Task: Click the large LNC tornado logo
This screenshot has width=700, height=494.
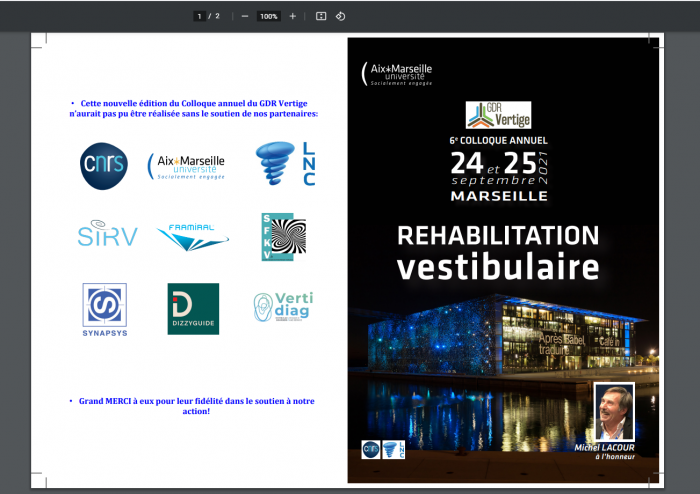Action: click(x=286, y=163)
